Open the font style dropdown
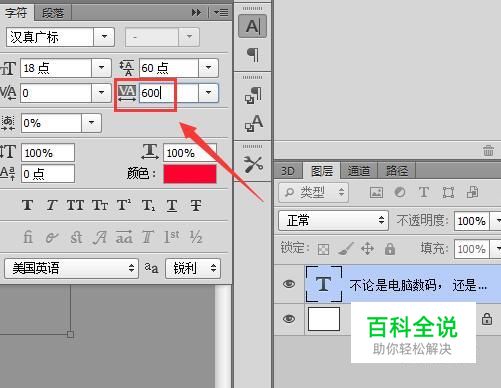 pyautogui.click(x=189, y=36)
